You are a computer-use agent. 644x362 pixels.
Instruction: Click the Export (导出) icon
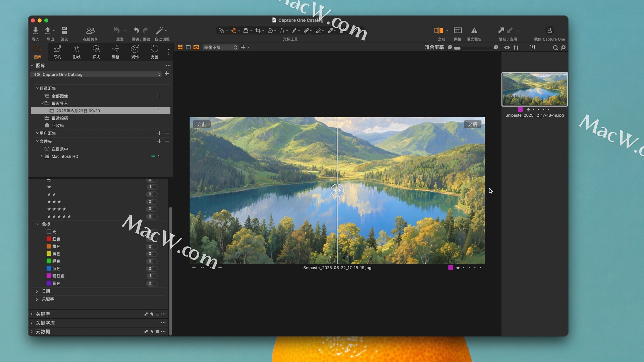(48, 31)
